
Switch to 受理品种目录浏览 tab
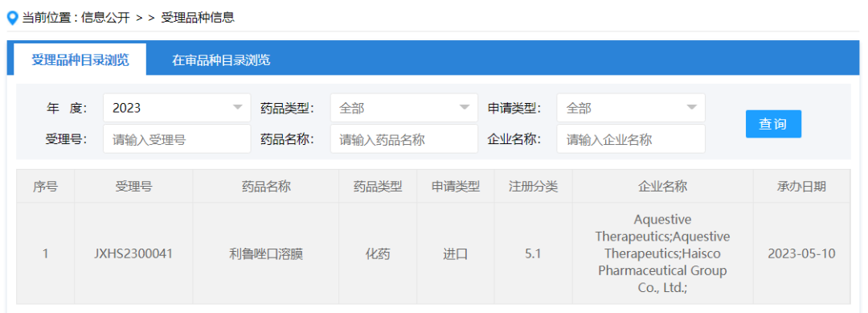click(x=80, y=60)
